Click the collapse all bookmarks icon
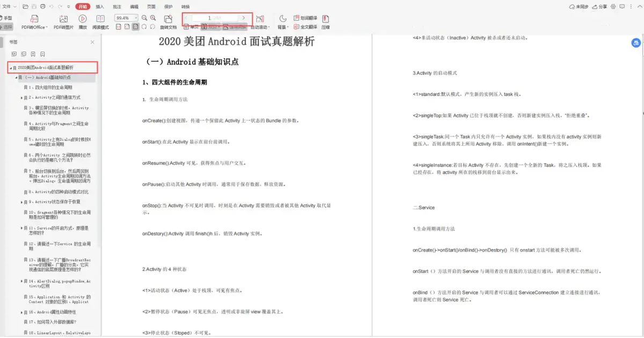The width and height of the screenshot is (644, 338). (23, 54)
